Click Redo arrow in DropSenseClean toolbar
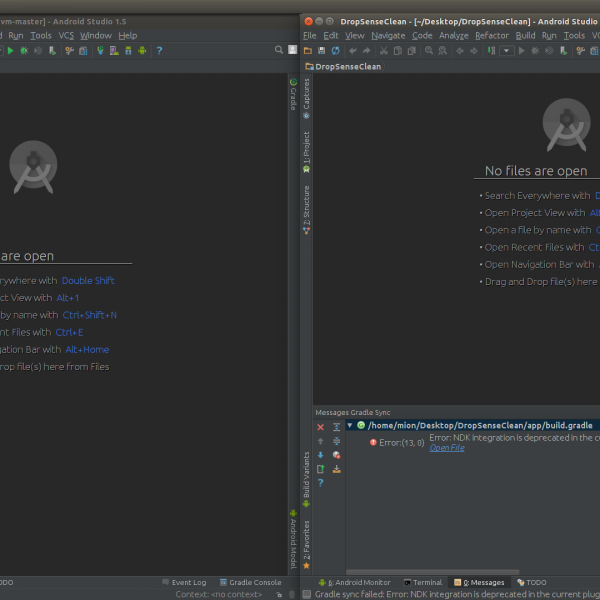This screenshot has height=600, width=600. (367, 51)
